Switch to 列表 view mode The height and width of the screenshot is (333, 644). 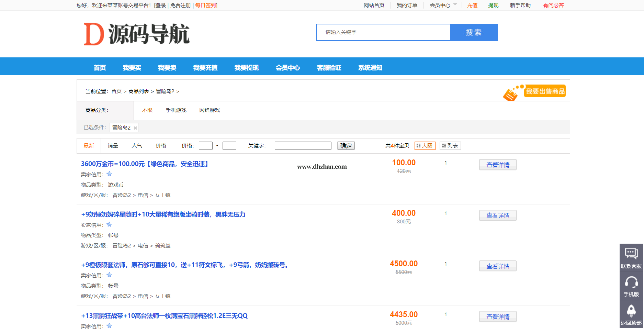tap(450, 146)
